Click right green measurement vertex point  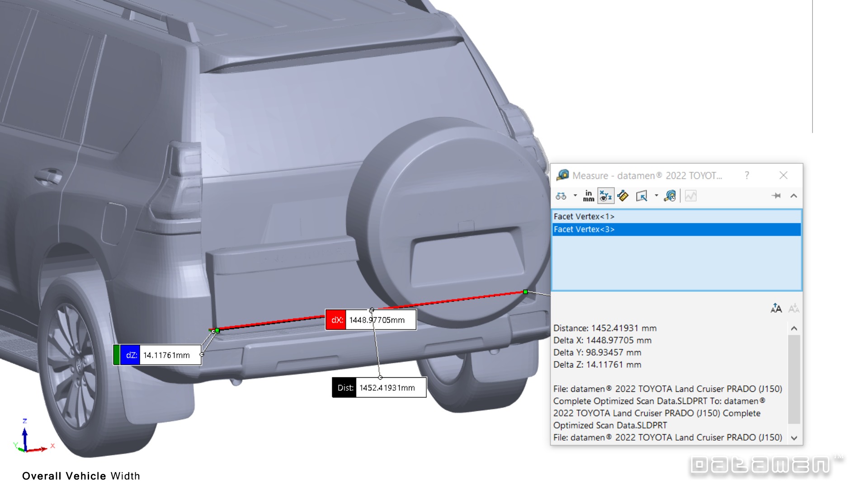(x=525, y=292)
